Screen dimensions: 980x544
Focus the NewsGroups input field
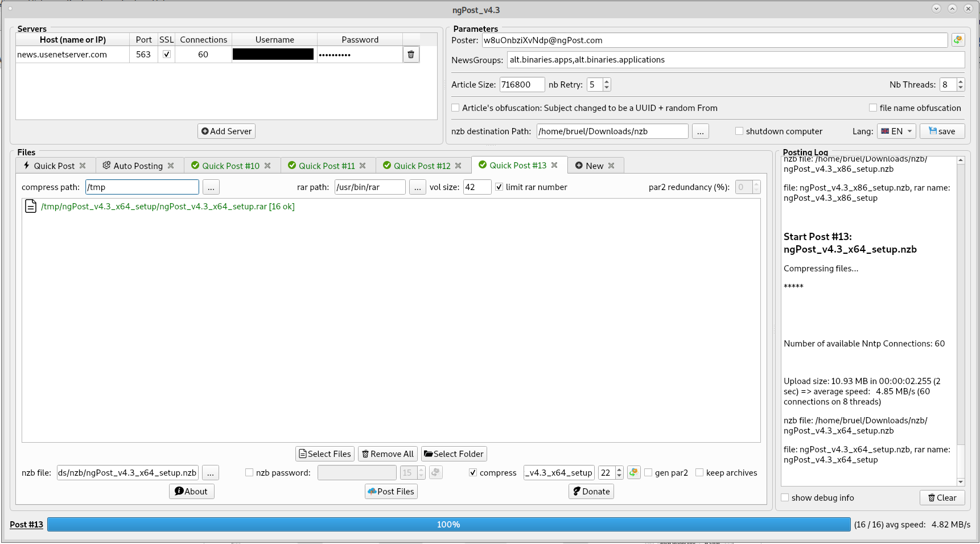[735, 60]
